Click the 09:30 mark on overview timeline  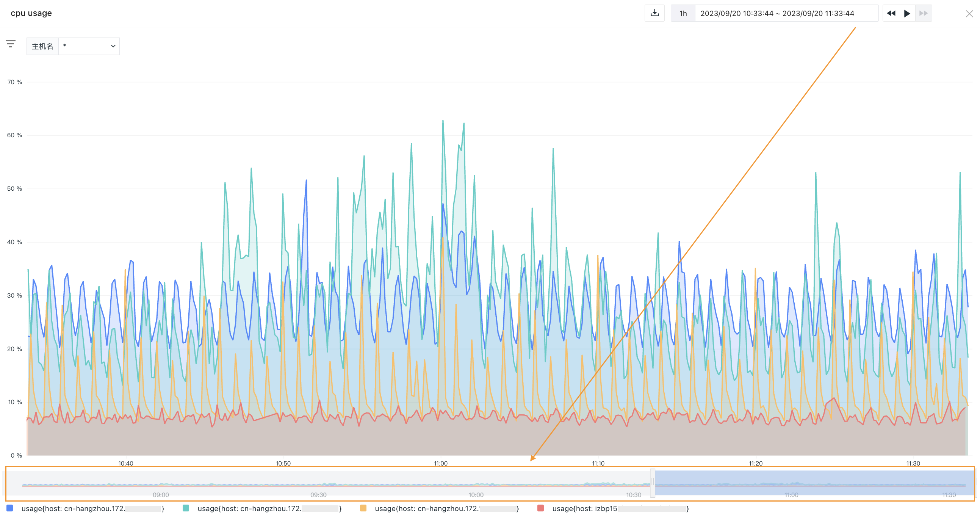(318, 495)
